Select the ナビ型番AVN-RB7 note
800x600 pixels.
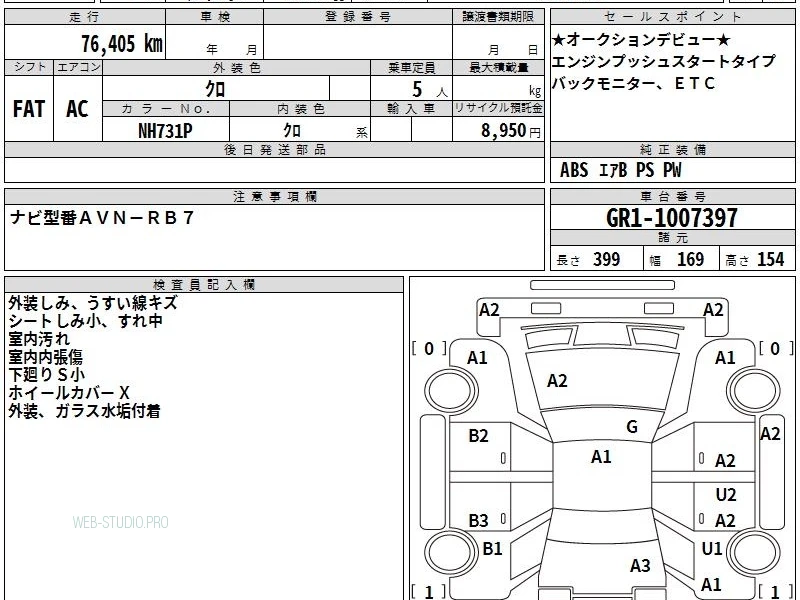pyautogui.click(x=103, y=218)
